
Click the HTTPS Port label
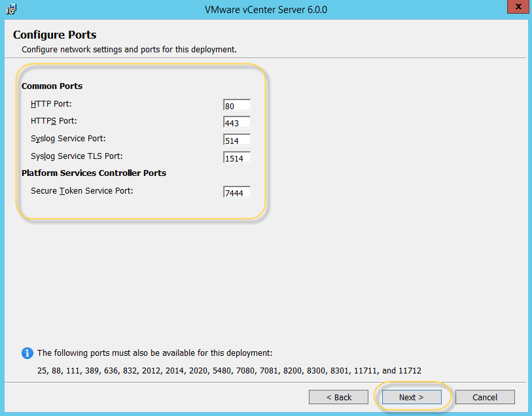(x=54, y=121)
